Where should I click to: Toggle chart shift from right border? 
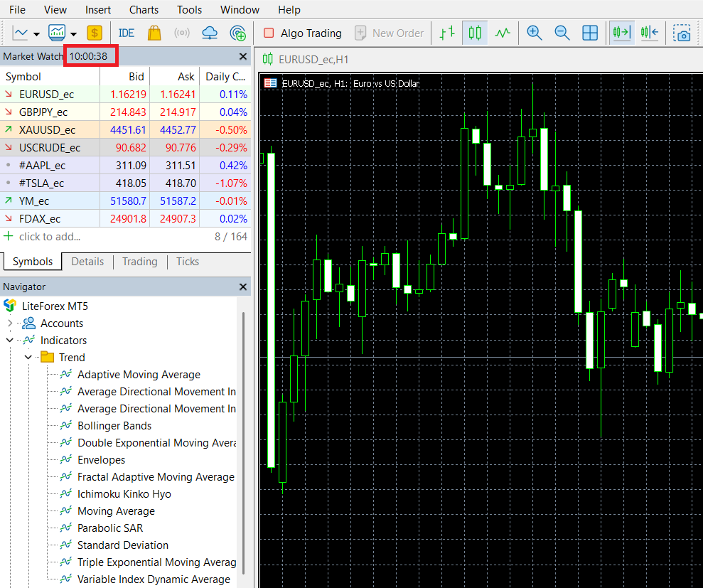[x=650, y=33]
